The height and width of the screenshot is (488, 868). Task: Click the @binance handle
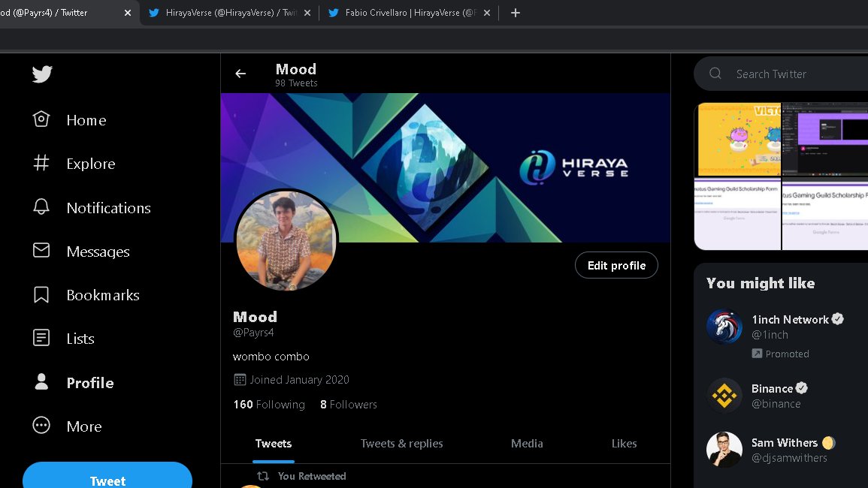tap(776, 404)
